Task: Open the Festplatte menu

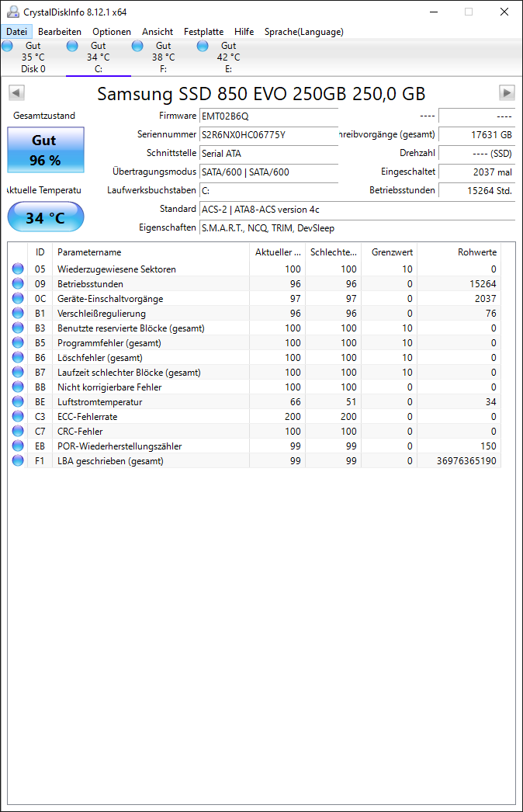Action: (x=203, y=32)
